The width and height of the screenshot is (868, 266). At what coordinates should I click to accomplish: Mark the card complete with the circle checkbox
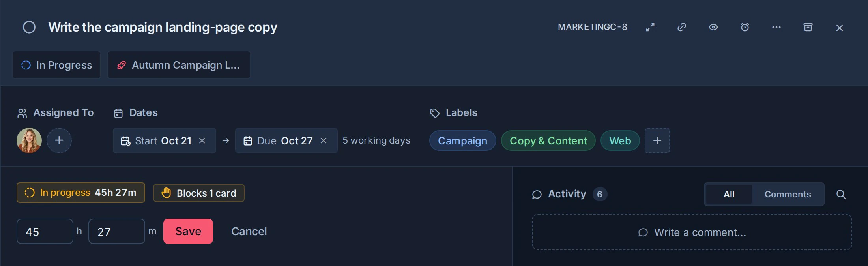[29, 27]
